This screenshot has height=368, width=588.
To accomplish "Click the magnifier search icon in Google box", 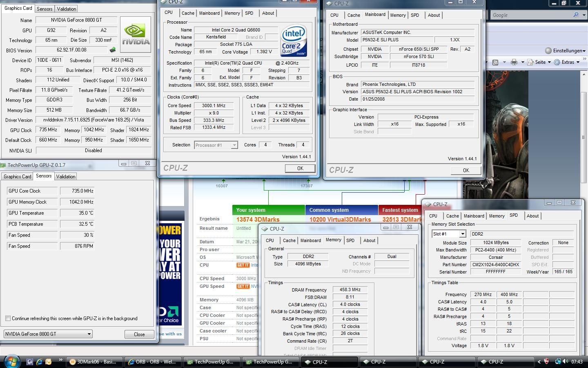I will (x=576, y=15).
